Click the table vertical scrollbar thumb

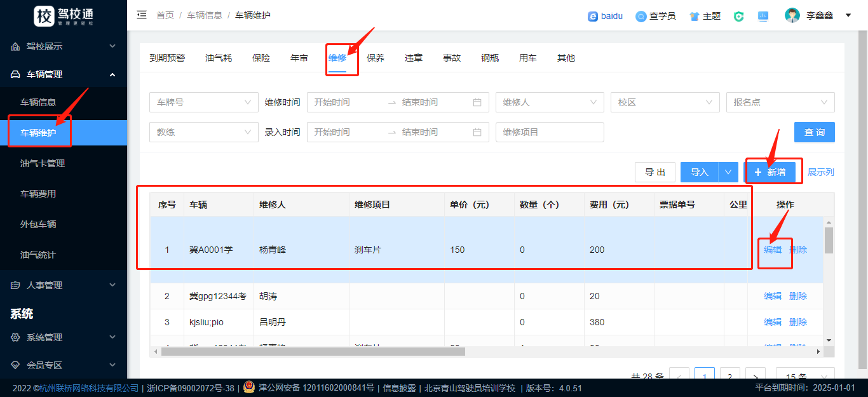[829, 240]
